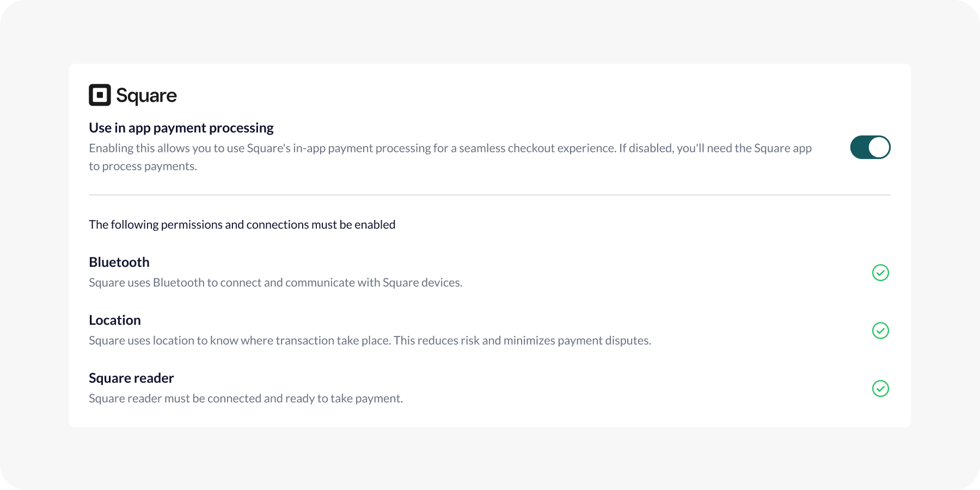Click "Square uses location to know" sentence
The image size is (980, 490).
coord(240,341)
